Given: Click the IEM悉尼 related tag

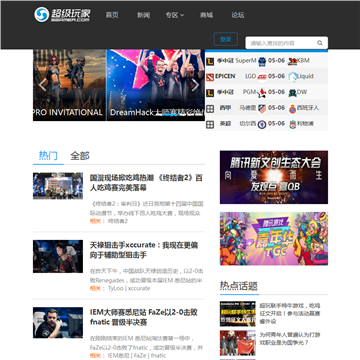Looking at the screenshot, I should pyautogui.click(x=119, y=356).
